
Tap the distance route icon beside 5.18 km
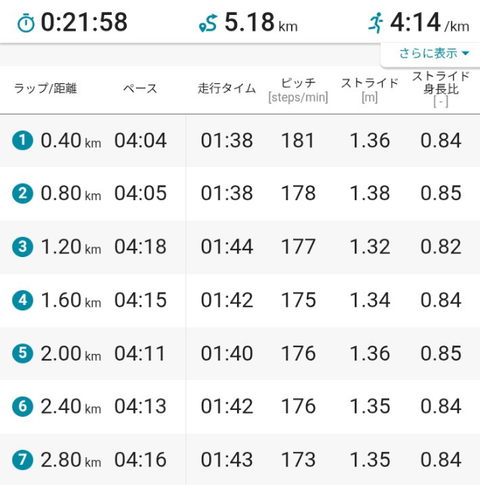click(x=208, y=23)
